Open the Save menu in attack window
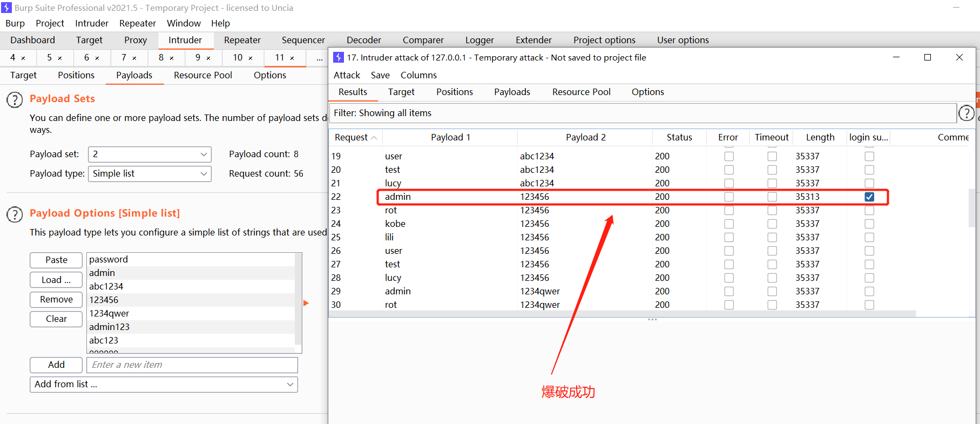 click(380, 75)
